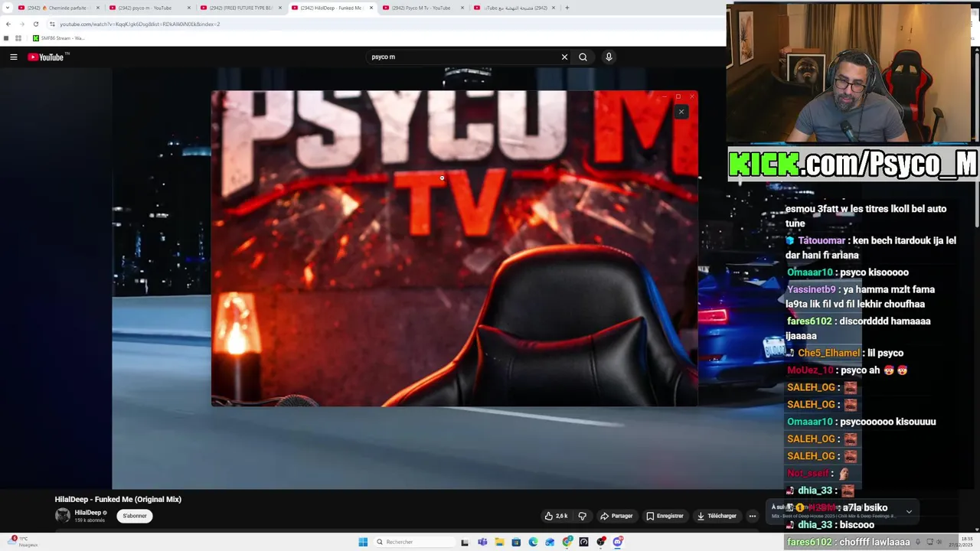The height and width of the screenshot is (551, 980).
Task: Open a new browser tab with plus
Action: (567, 8)
